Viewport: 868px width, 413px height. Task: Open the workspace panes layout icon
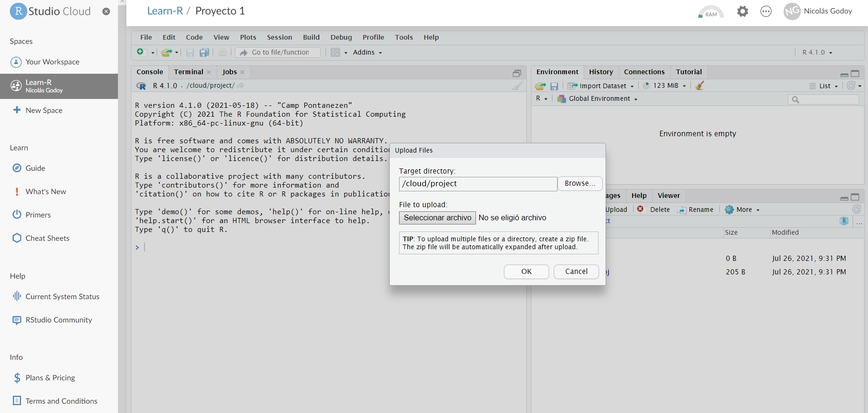pyautogui.click(x=335, y=53)
